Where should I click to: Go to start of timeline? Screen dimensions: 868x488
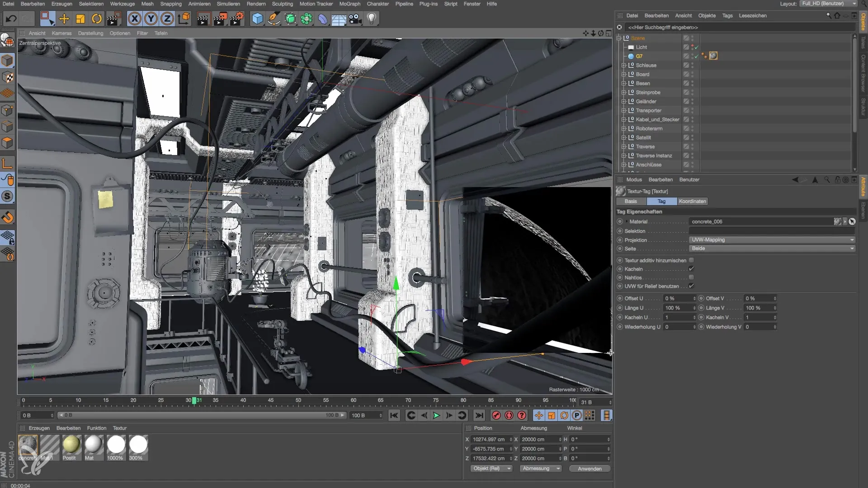coord(394,415)
